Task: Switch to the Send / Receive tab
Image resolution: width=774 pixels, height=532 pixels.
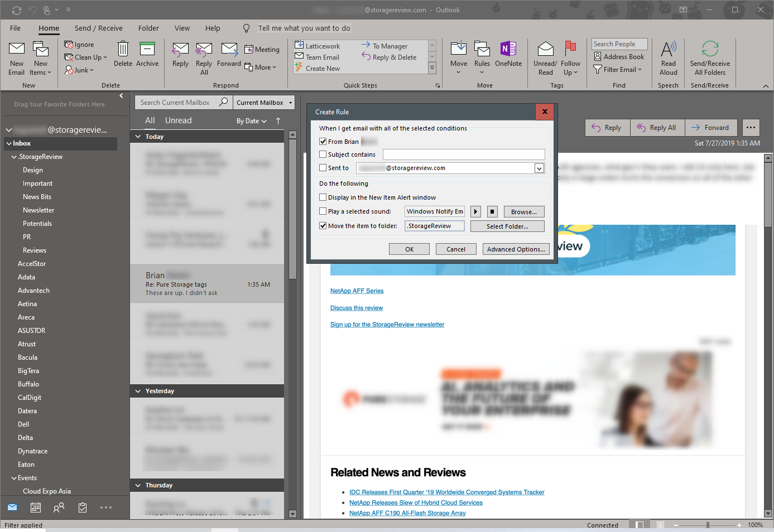Action: click(98, 28)
